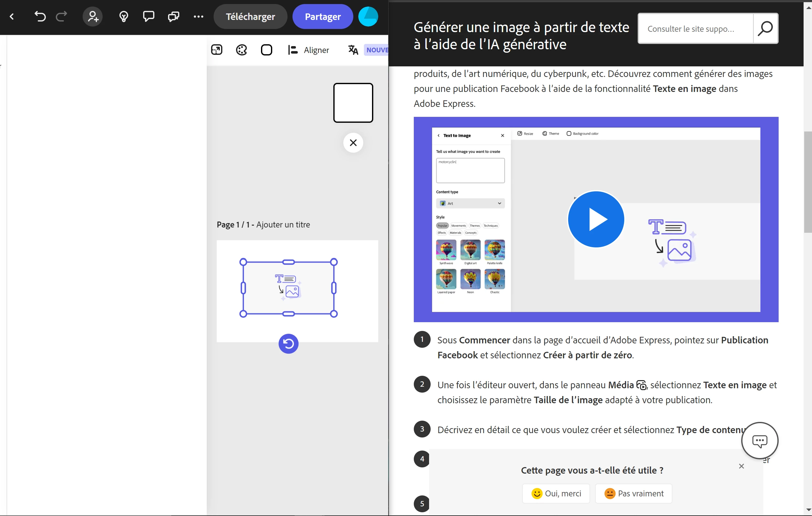This screenshot has width=812, height=516.
Task: Open the three-dot more options menu
Action: pos(198,16)
